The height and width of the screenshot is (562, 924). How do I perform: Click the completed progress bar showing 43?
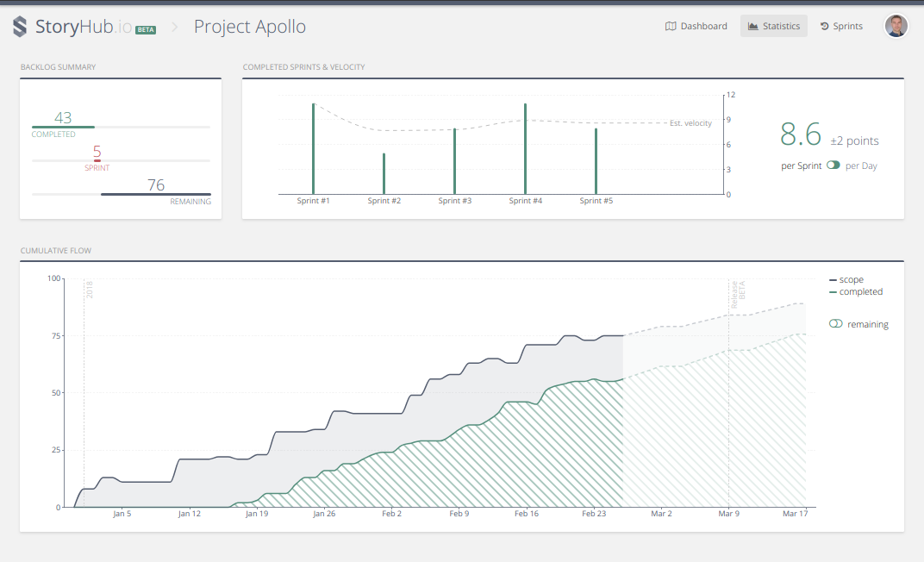(x=63, y=127)
